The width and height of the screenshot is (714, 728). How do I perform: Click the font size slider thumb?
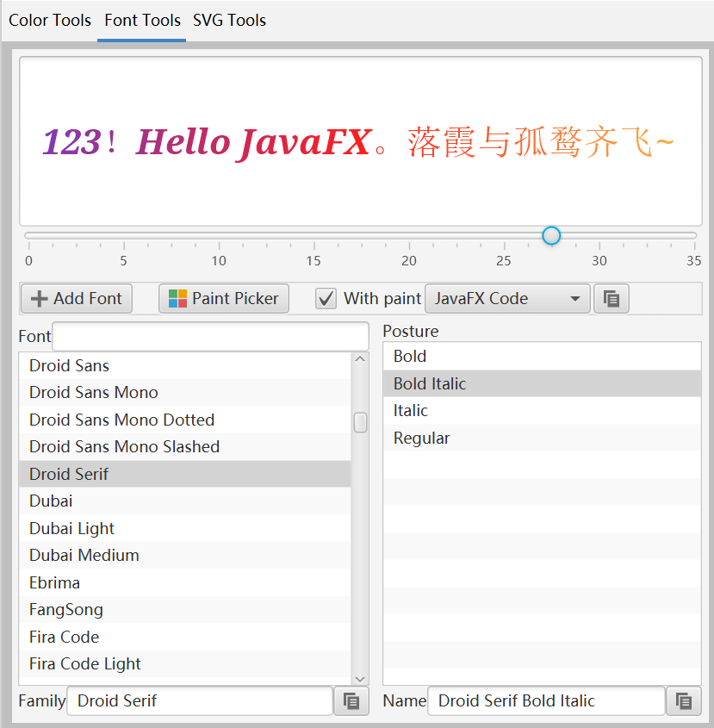coord(551,235)
